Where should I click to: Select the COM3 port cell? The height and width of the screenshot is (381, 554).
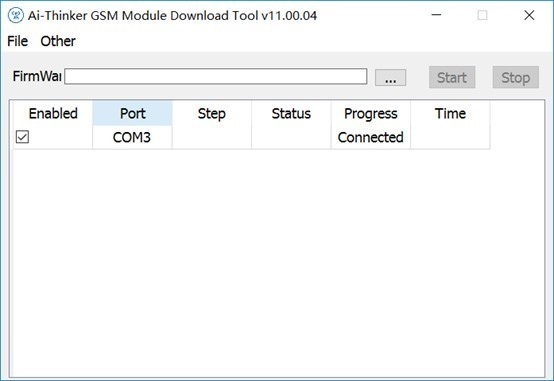click(x=132, y=137)
